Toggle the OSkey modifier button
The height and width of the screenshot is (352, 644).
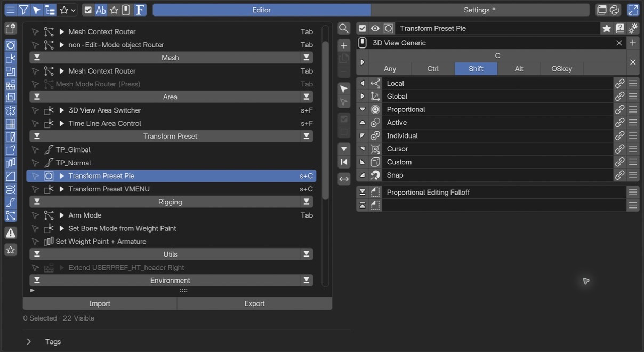coord(562,69)
